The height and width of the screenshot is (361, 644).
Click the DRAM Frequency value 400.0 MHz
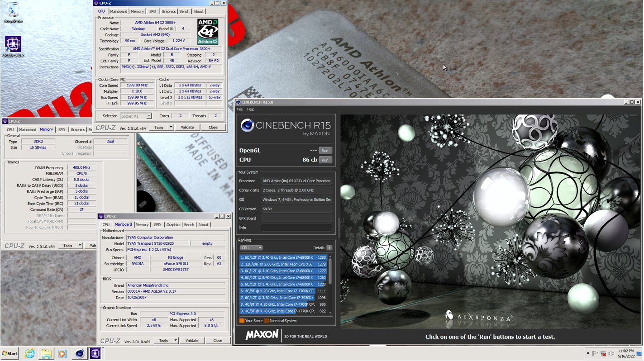point(81,168)
